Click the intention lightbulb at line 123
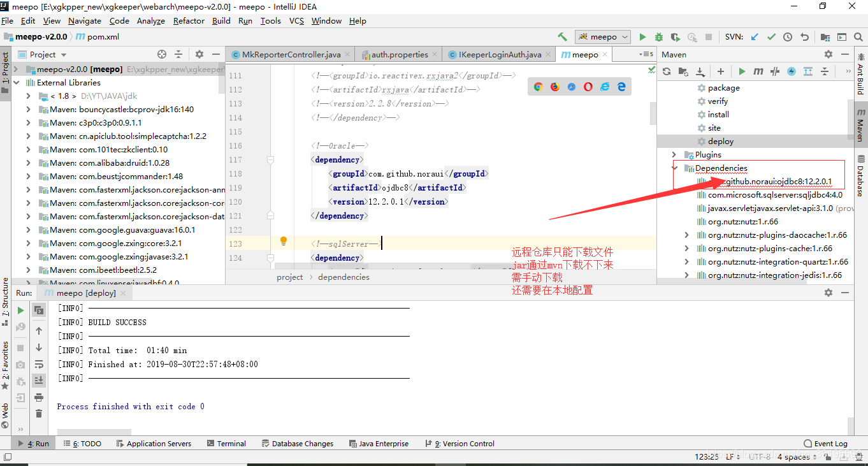Viewport: 868px width, 466px height. pos(284,241)
